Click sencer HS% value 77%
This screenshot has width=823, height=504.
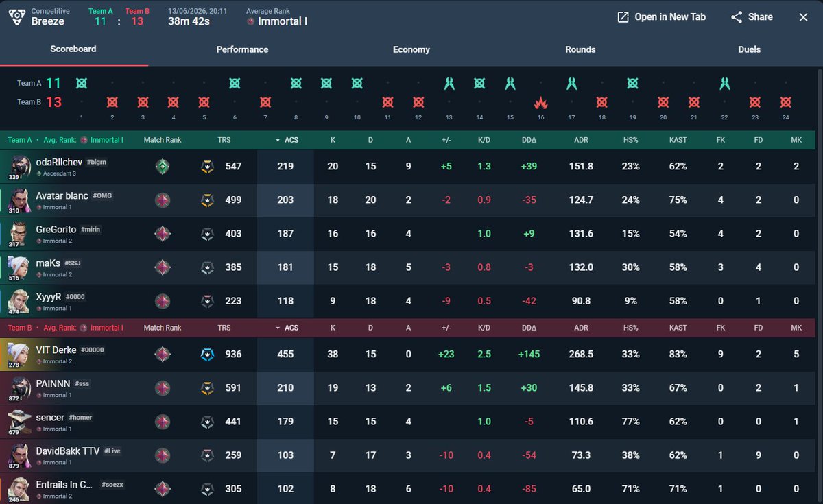[631, 422]
